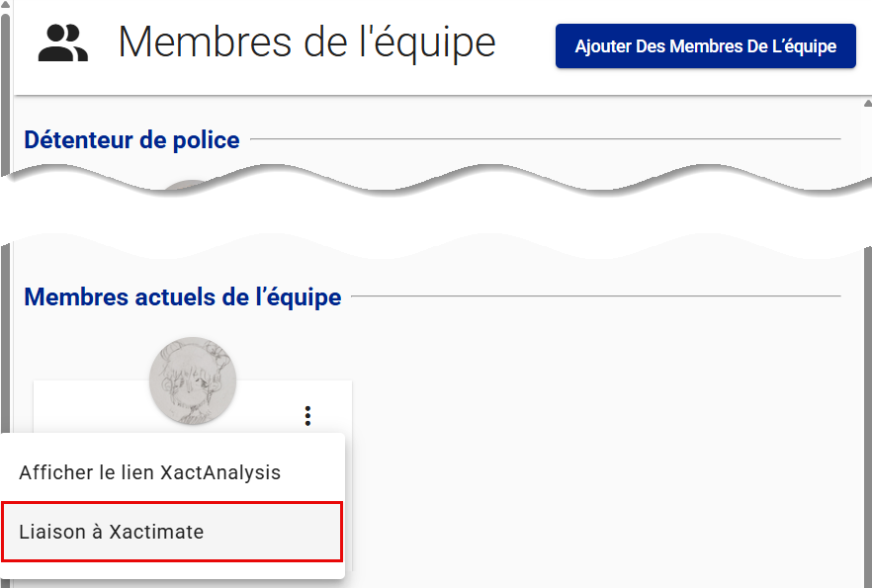Click the 'Détenteur de police' section heading

point(131,140)
